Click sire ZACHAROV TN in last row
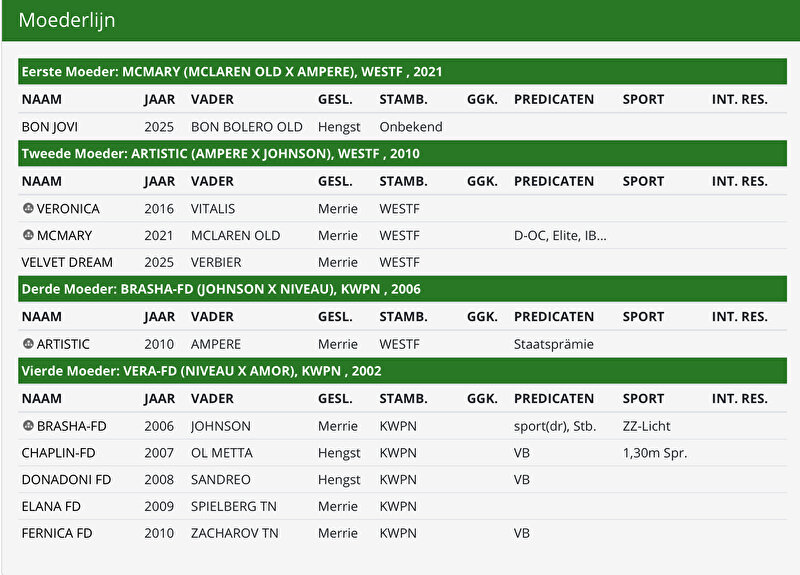Viewport: 800px width, 575px height. (x=234, y=533)
